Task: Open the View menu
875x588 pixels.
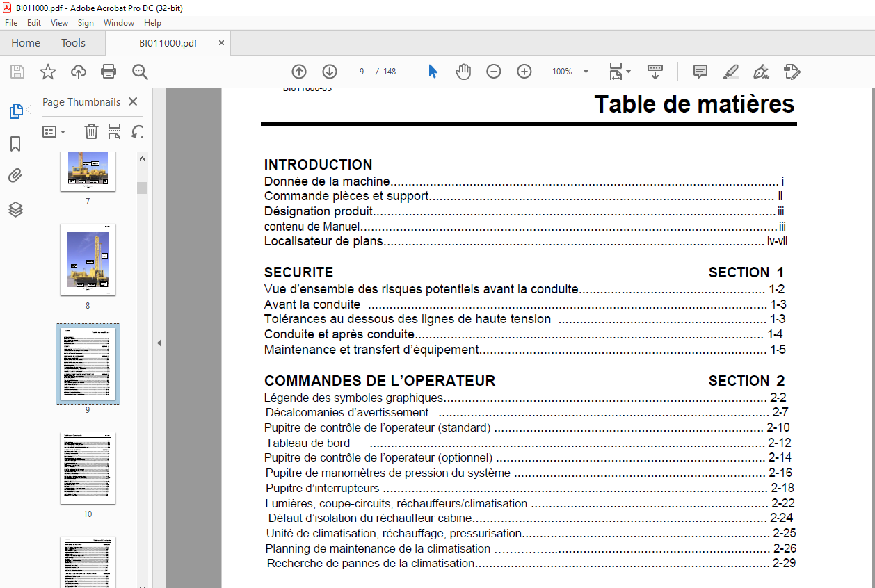Action: [x=59, y=23]
